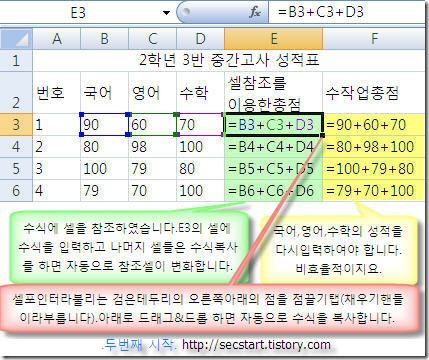Click the Select All corner triangle
Viewport: 429px width, 360px height.
[x=16, y=39]
